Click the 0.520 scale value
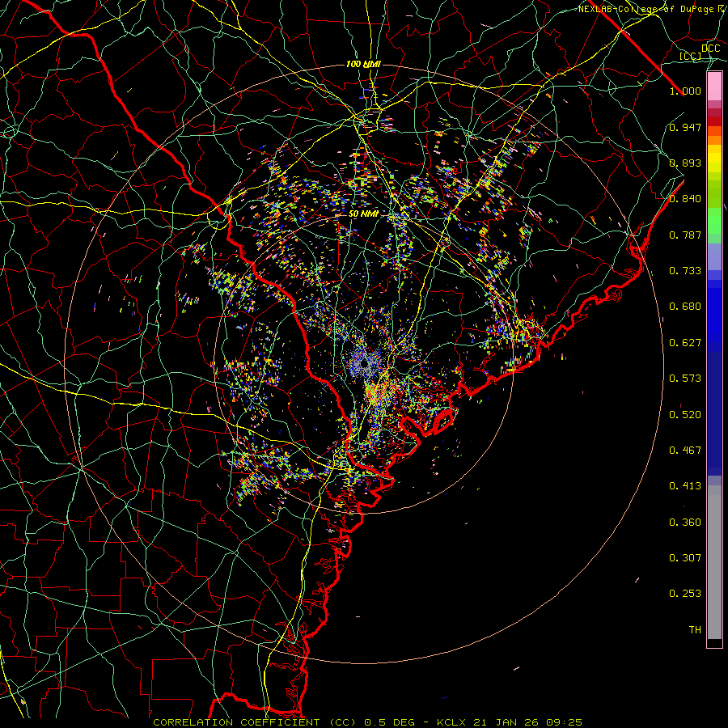 tap(685, 415)
